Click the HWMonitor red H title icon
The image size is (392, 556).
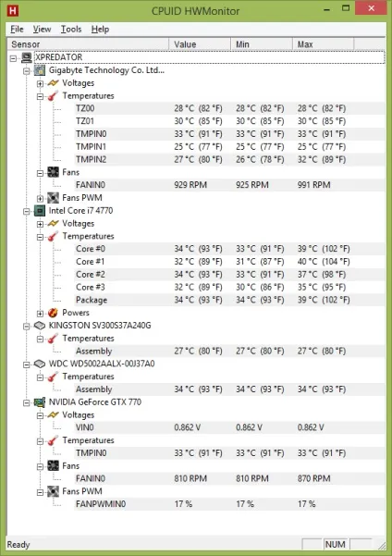13,10
